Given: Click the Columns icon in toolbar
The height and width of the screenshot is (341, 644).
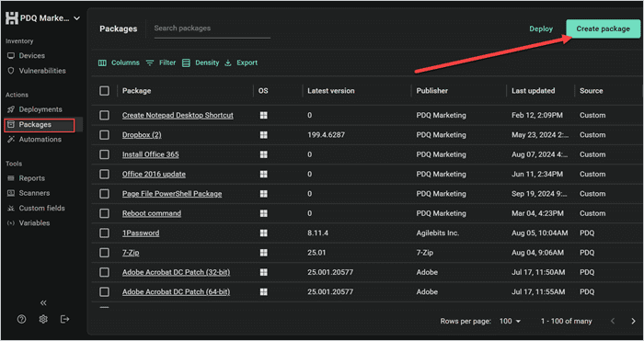Looking at the screenshot, I should (102, 63).
